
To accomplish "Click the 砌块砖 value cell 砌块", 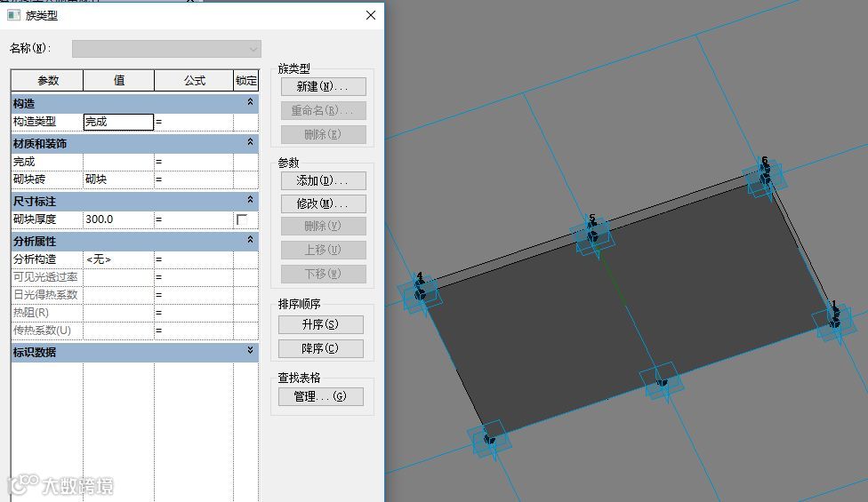I will [x=118, y=179].
